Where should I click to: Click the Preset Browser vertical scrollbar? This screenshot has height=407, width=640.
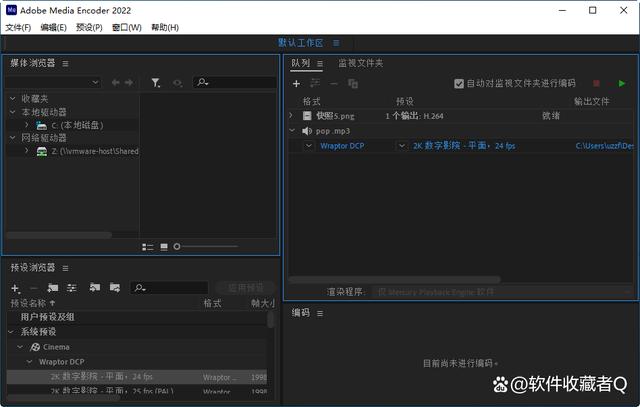click(270, 319)
